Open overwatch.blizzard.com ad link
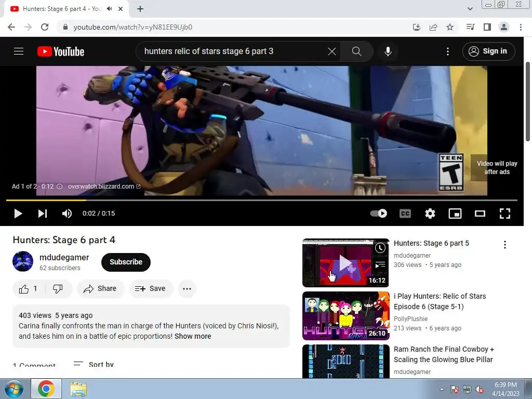 (104, 187)
